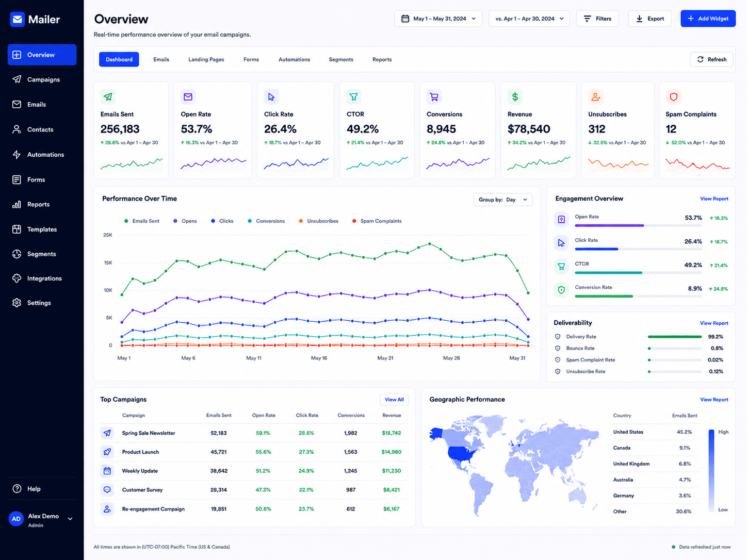Click View All in Top Campaigns
Viewport: 747px width, 560px height.
pos(394,400)
